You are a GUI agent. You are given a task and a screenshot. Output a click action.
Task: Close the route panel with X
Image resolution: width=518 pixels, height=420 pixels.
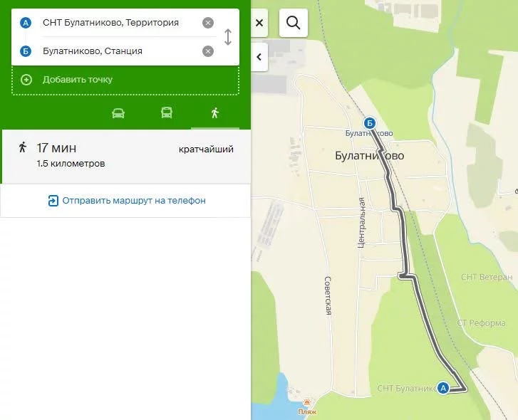point(259,23)
